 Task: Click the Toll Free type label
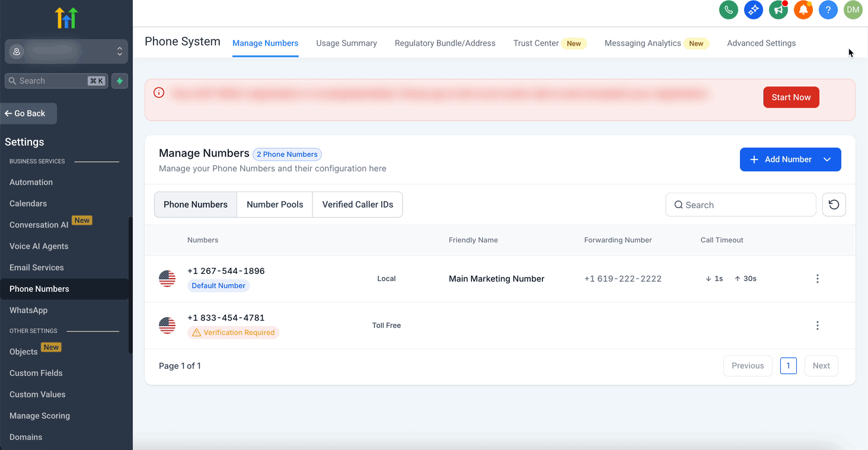coord(387,325)
